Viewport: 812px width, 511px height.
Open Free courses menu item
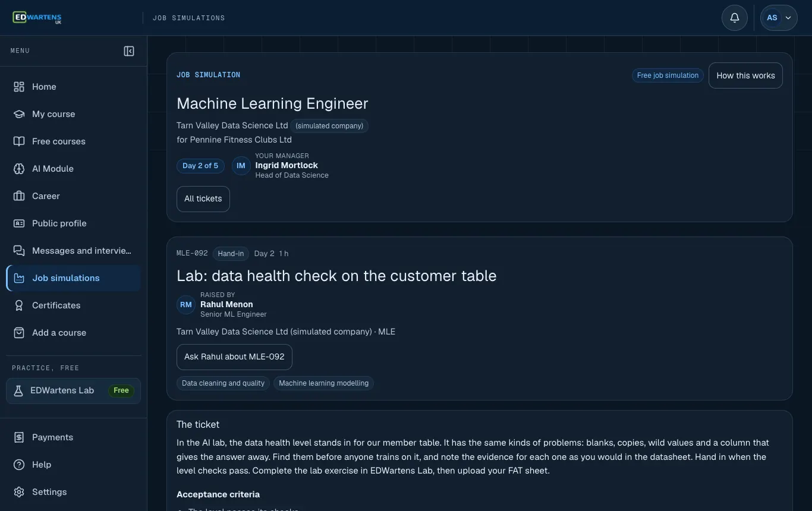[74, 141]
